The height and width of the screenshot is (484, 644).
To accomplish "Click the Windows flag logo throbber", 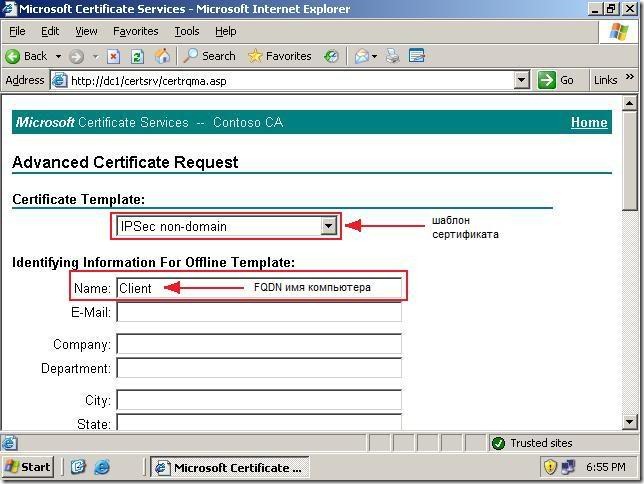I will pyautogui.click(x=619, y=31).
